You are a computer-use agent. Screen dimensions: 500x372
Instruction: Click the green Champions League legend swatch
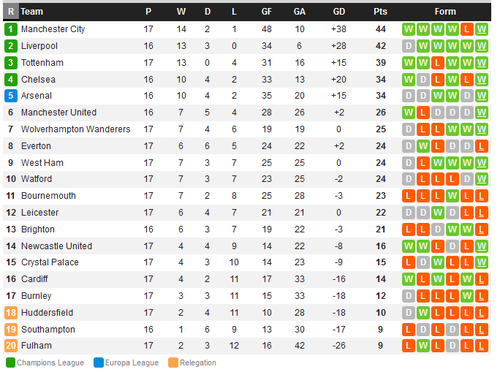(11, 363)
